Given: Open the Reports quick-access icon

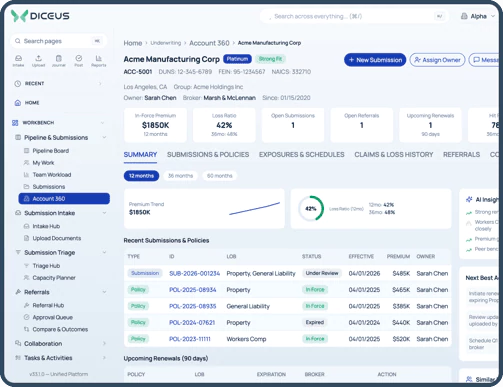Looking at the screenshot, I should [99, 61].
